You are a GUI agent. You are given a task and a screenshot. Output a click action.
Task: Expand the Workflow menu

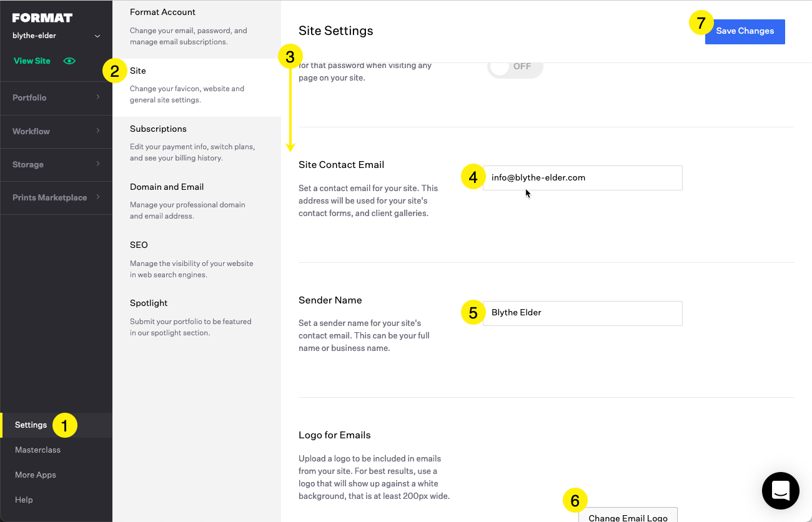(x=56, y=131)
